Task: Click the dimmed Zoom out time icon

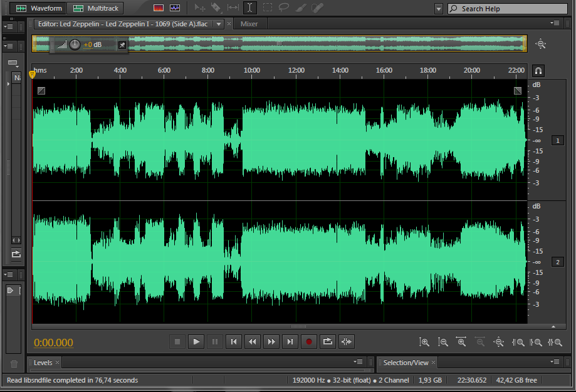Action: [479, 342]
